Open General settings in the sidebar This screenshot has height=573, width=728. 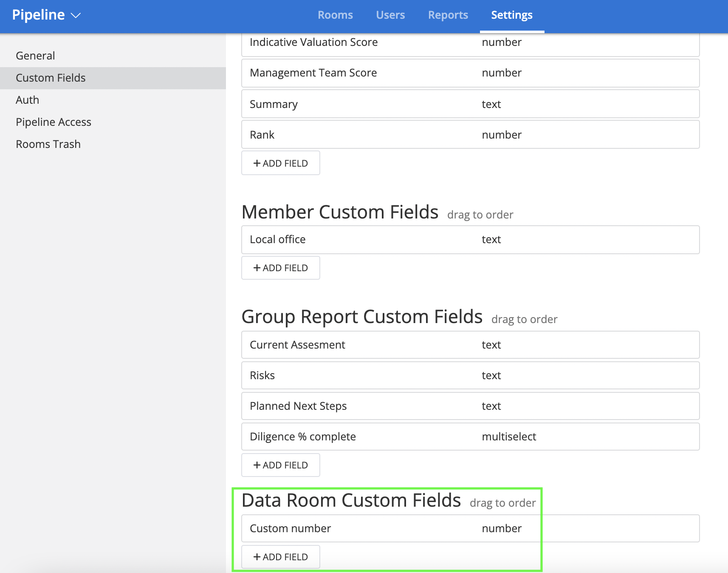point(35,55)
